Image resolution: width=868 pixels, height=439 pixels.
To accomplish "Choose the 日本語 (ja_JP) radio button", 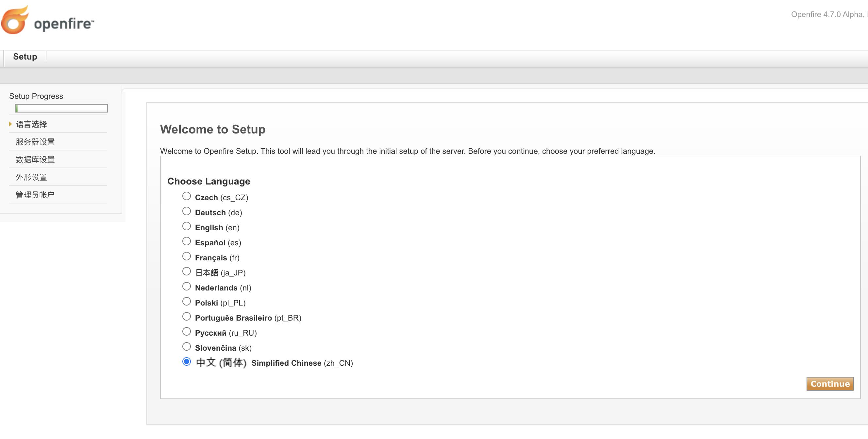I will click(186, 271).
